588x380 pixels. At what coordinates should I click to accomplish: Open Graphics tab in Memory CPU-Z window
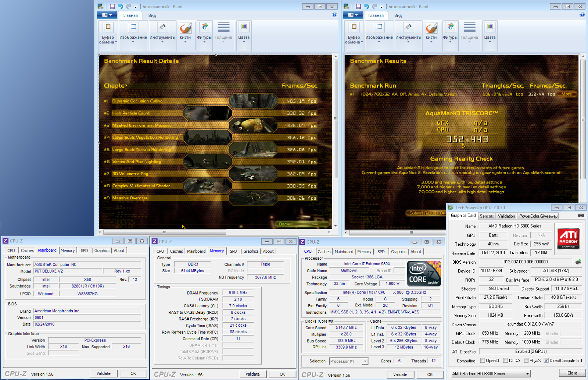(251, 251)
